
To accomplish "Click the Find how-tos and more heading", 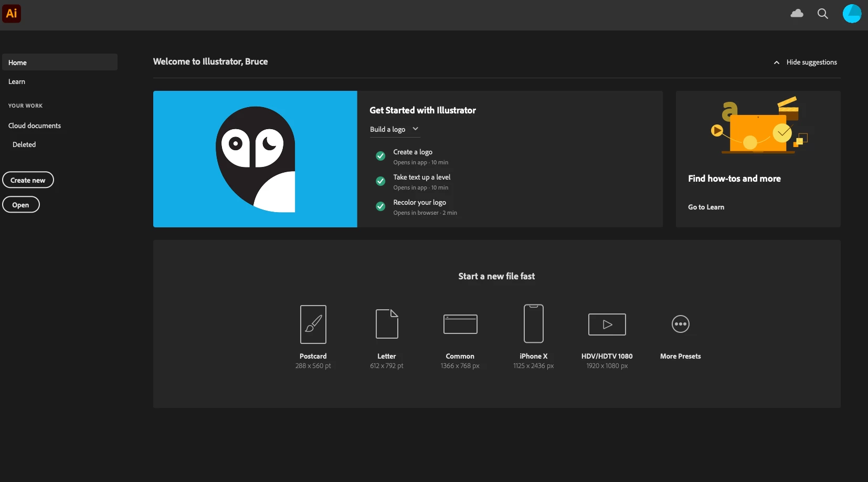I will tap(735, 179).
